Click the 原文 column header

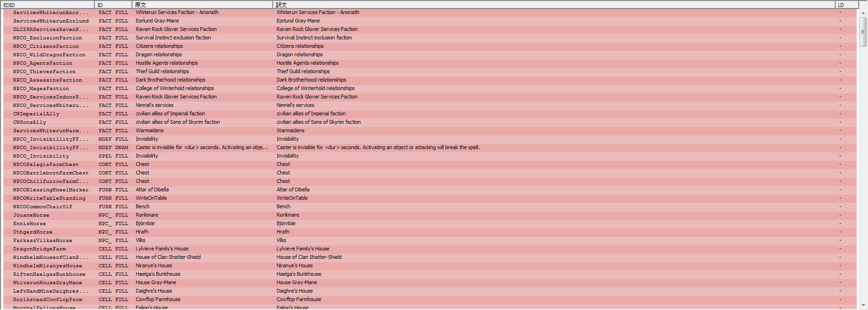click(203, 5)
